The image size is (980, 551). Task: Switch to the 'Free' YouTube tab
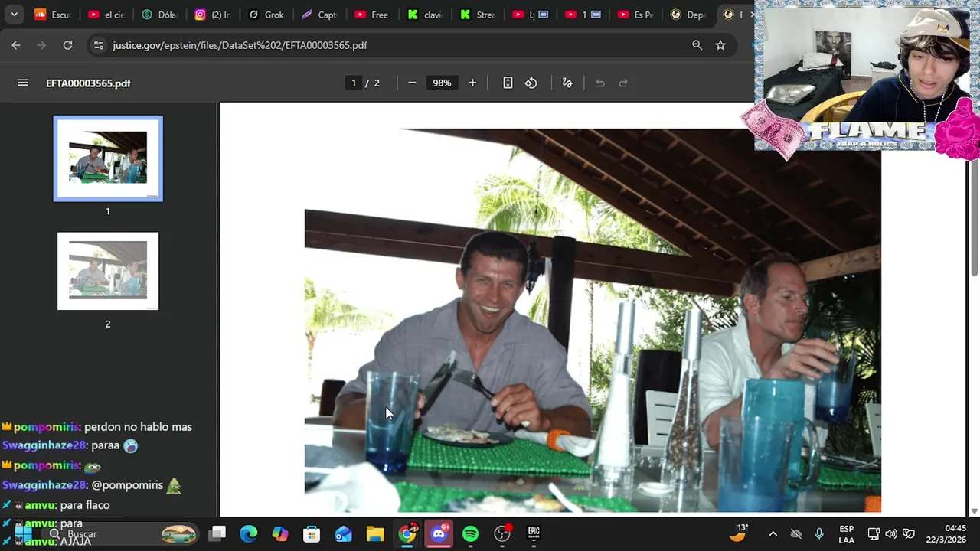(x=372, y=15)
